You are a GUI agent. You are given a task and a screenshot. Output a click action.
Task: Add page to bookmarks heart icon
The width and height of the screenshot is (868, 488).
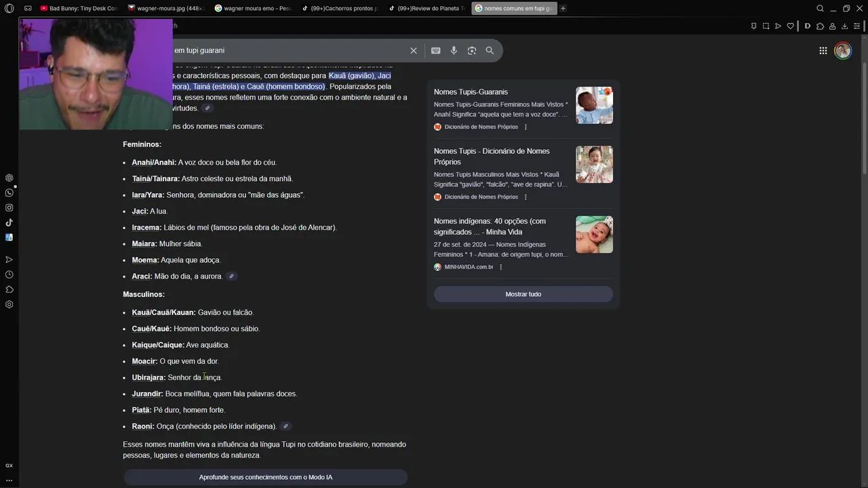click(x=790, y=26)
